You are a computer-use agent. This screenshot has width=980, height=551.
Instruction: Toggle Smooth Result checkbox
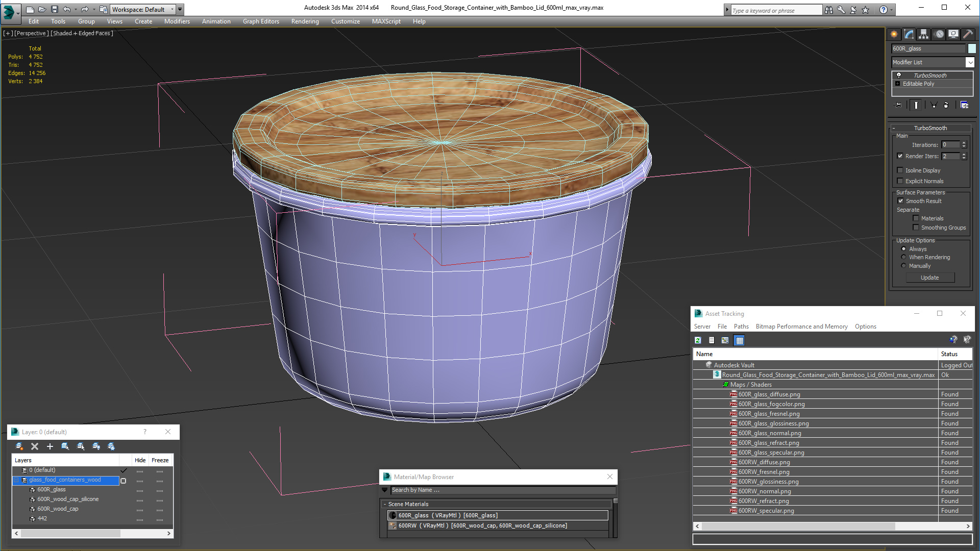tap(901, 201)
